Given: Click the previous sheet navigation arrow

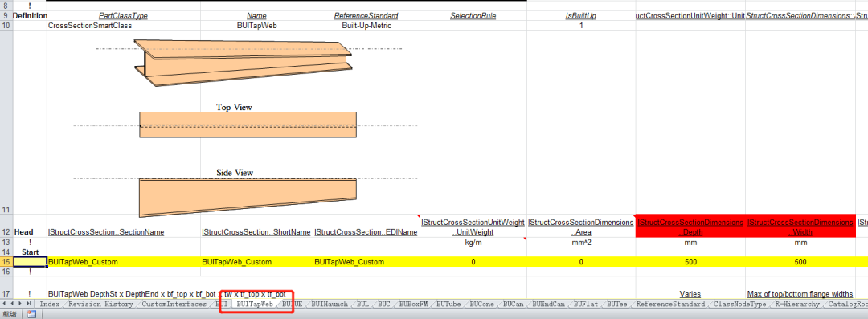Looking at the screenshot, I should point(13,304).
